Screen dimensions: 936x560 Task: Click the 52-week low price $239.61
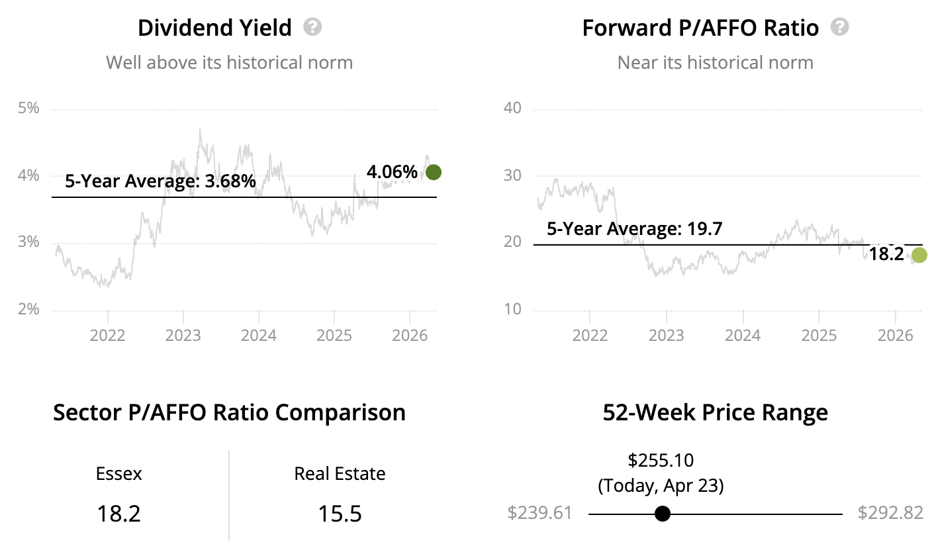point(539,513)
